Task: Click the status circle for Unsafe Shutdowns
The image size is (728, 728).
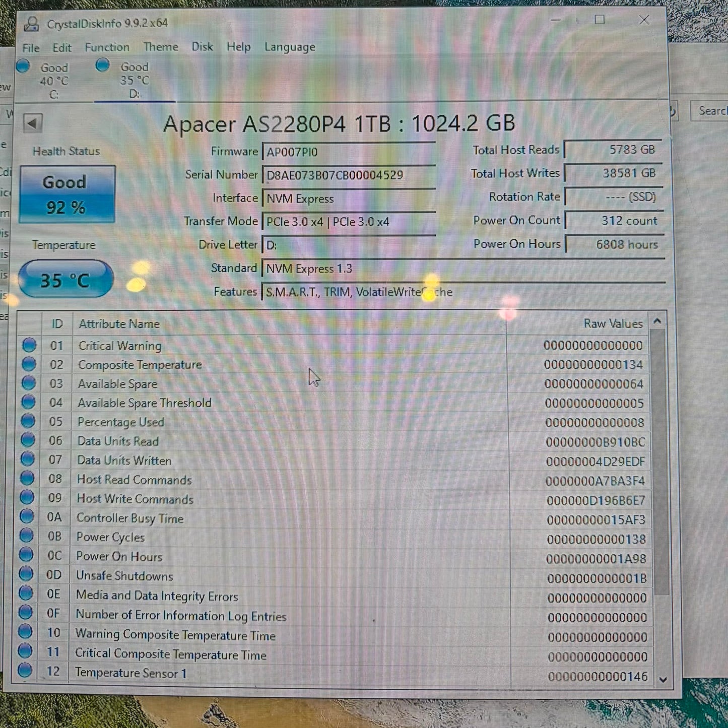Action: (x=26, y=574)
